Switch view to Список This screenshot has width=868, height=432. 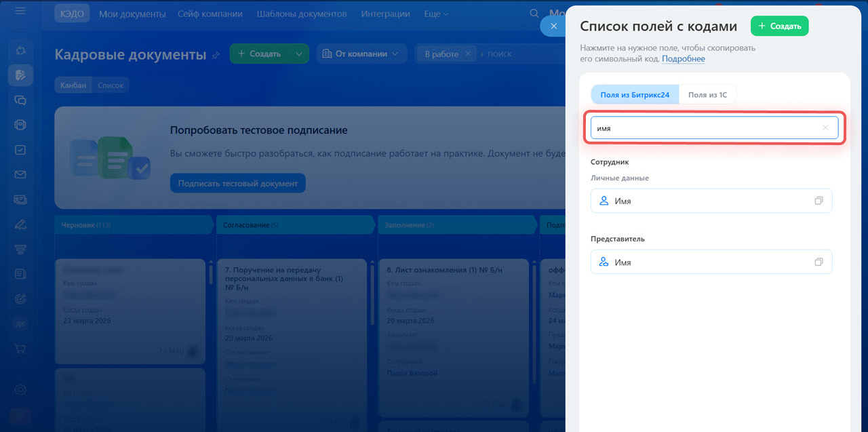tap(111, 85)
